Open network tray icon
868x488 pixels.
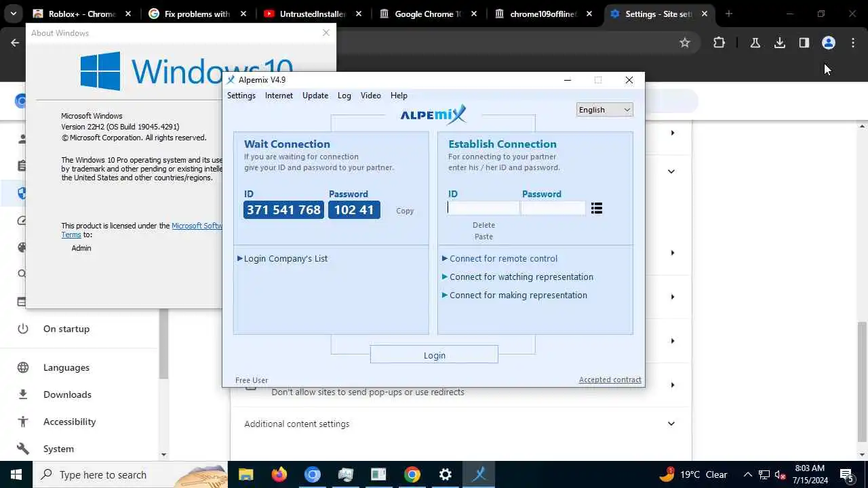764,474
